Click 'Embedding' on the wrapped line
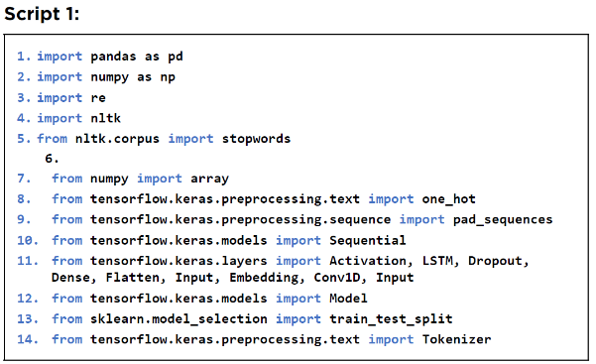This screenshot has height=364, width=596. pyautogui.click(x=264, y=278)
